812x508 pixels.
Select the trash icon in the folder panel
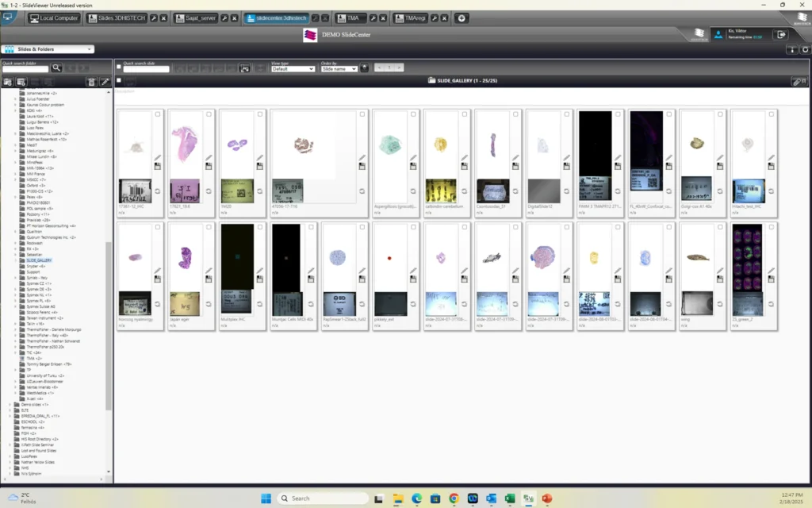(x=92, y=82)
